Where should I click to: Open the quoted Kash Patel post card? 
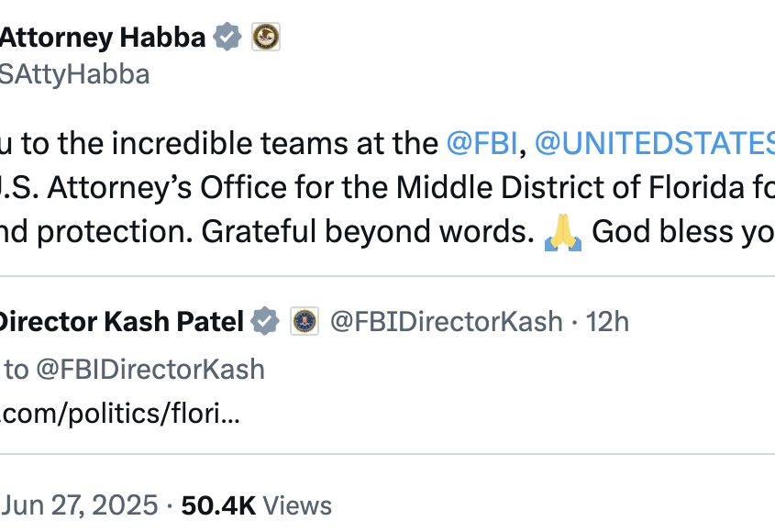(x=387, y=365)
